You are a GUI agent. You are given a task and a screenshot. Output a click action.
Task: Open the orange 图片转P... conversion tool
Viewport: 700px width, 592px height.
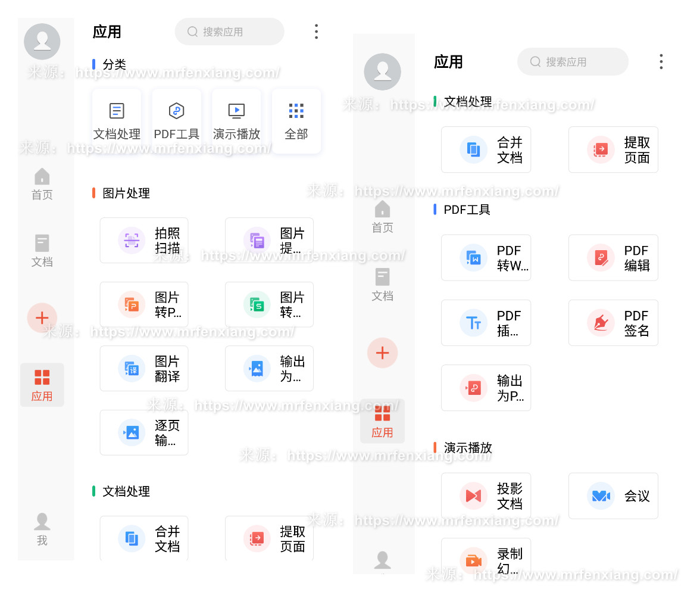click(x=144, y=305)
